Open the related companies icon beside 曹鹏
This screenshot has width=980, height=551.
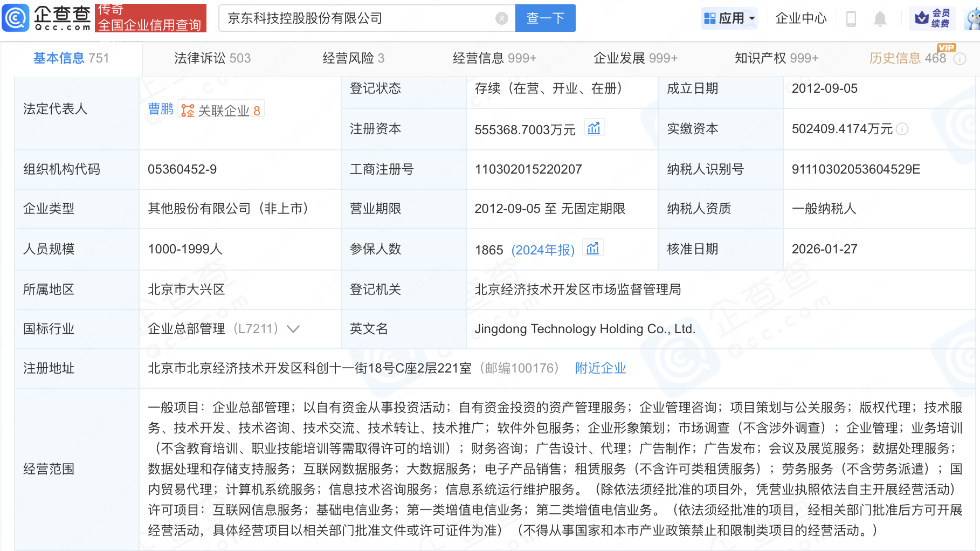point(188,111)
